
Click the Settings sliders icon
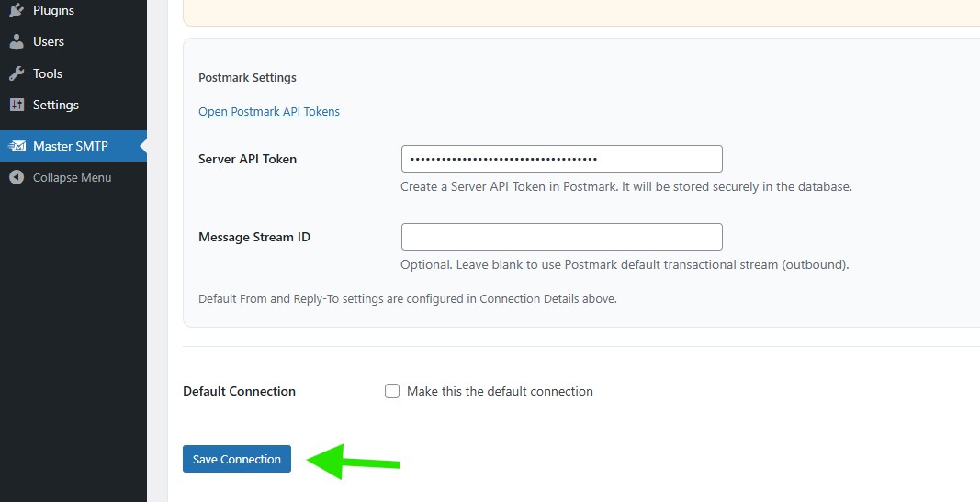click(17, 105)
